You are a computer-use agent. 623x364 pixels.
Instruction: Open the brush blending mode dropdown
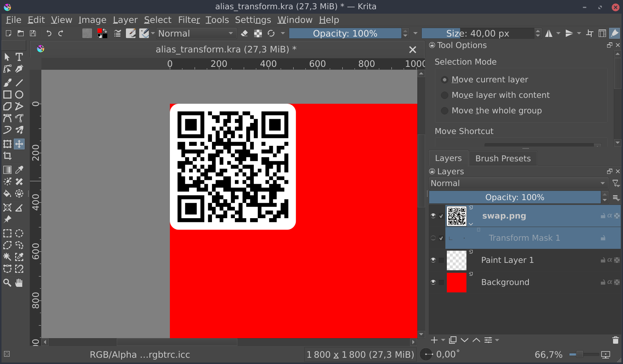pos(196,34)
